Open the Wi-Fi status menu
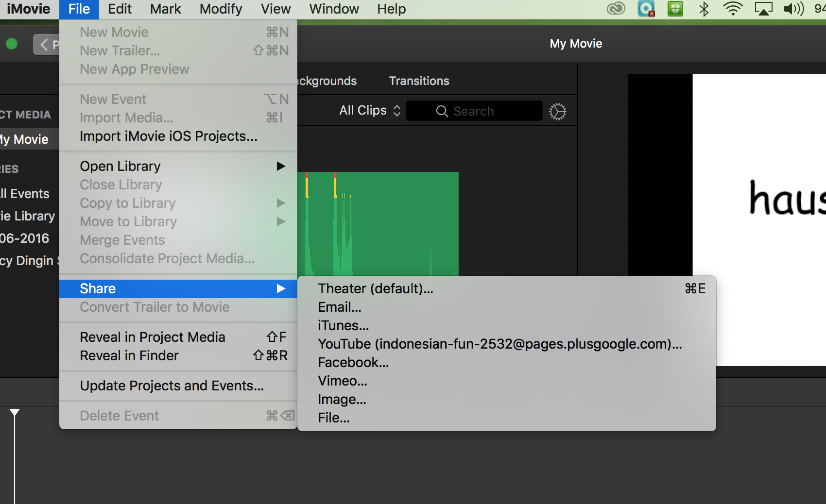The image size is (826, 504). click(x=733, y=9)
